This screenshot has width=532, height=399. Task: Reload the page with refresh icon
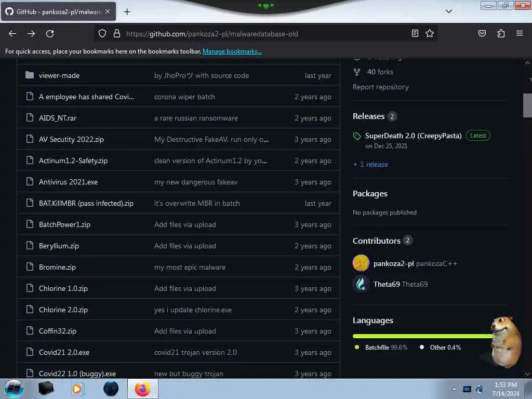pyautogui.click(x=50, y=34)
